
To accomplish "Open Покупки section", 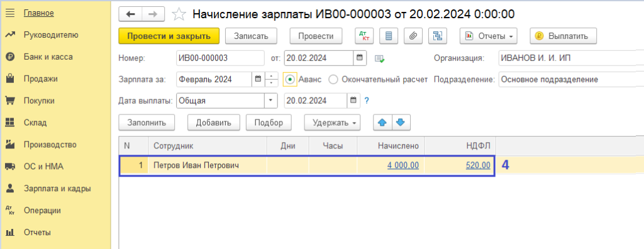I will pyautogui.click(x=39, y=101).
